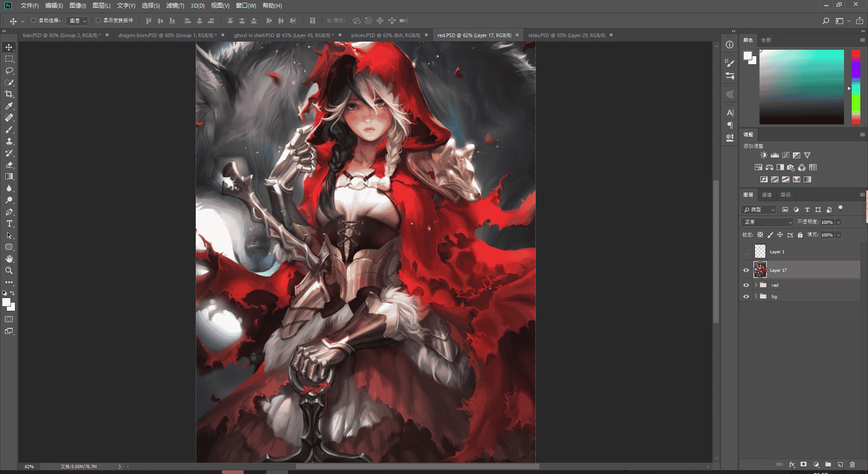Screen dimensions: 868x474
Task: Hide Layer 17 using its eye icon
Action: coord(746,270)
